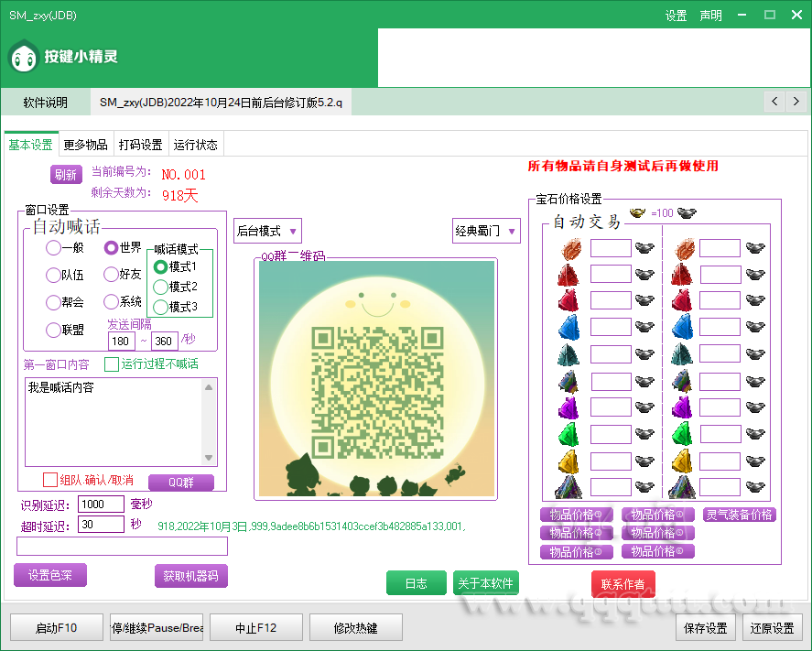
Task: Open the 软件说明 tab
Action: (46, 102)
